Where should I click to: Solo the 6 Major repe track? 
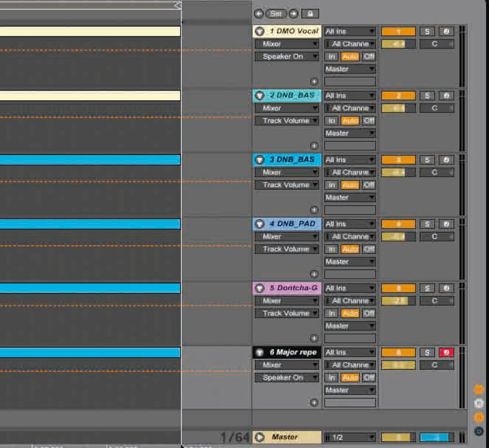[x=427, y=352]
